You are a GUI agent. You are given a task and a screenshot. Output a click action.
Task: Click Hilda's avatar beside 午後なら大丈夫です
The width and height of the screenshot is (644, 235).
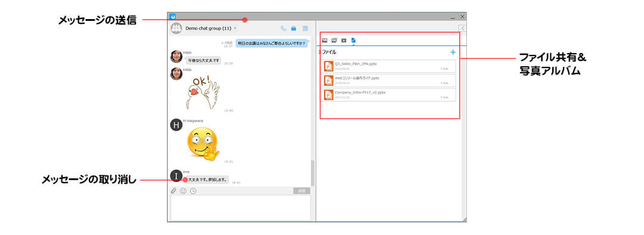176,56
